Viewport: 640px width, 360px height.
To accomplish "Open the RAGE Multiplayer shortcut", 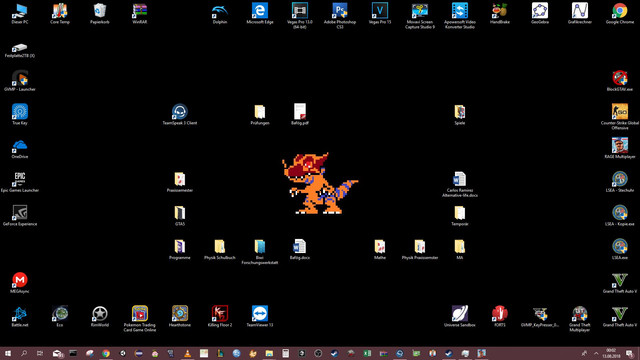I will click(x=620, y=148).
